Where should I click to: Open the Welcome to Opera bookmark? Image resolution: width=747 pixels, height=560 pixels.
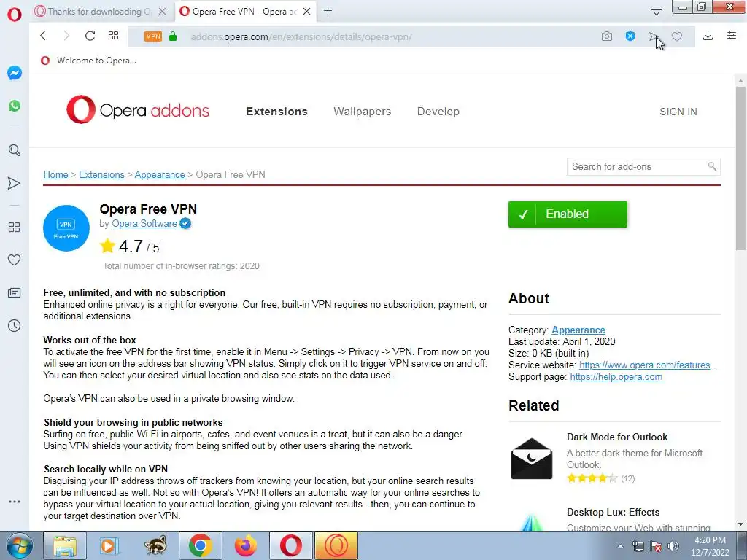88,61
